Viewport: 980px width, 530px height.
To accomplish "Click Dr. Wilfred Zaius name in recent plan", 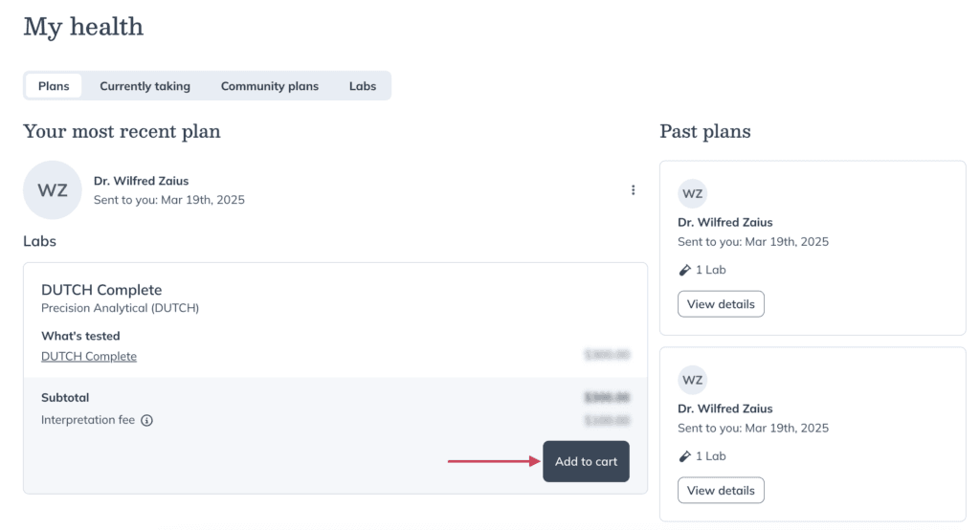I will click(x=142, y=181).
